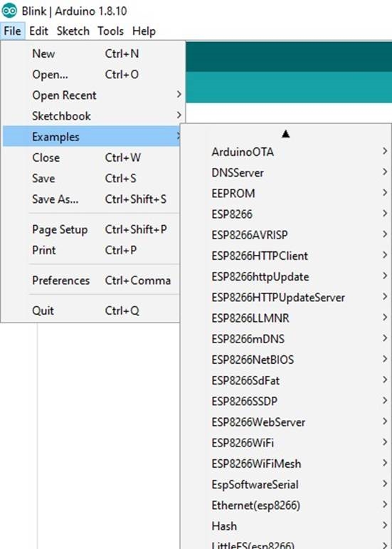Open the Edit menu

tap(38, 31)
